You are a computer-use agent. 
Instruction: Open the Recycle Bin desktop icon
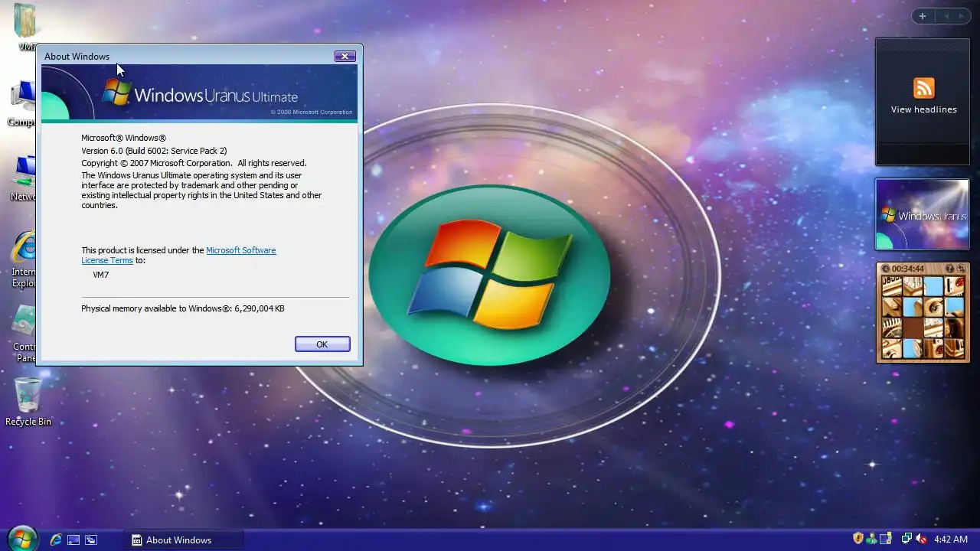click(28, 401)
